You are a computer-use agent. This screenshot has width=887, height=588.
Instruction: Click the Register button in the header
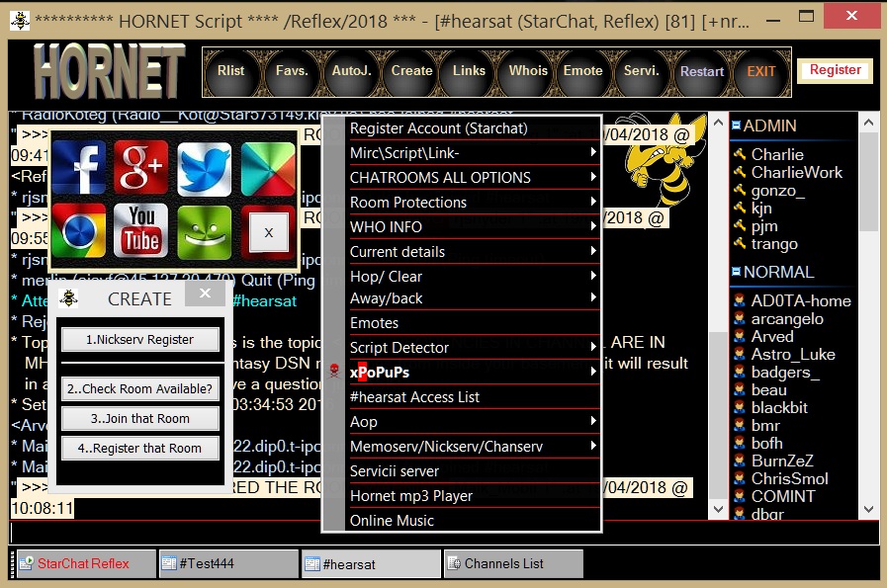coord(835,70)
